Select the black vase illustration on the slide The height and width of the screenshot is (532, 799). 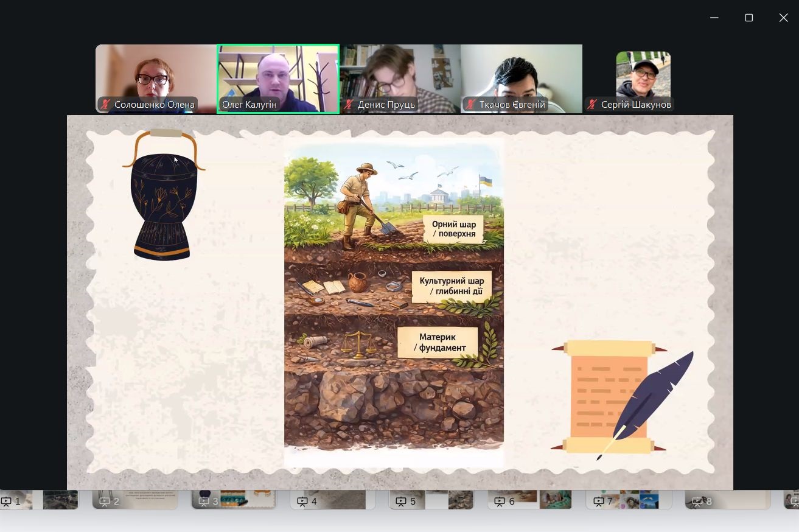coord(162,198)
